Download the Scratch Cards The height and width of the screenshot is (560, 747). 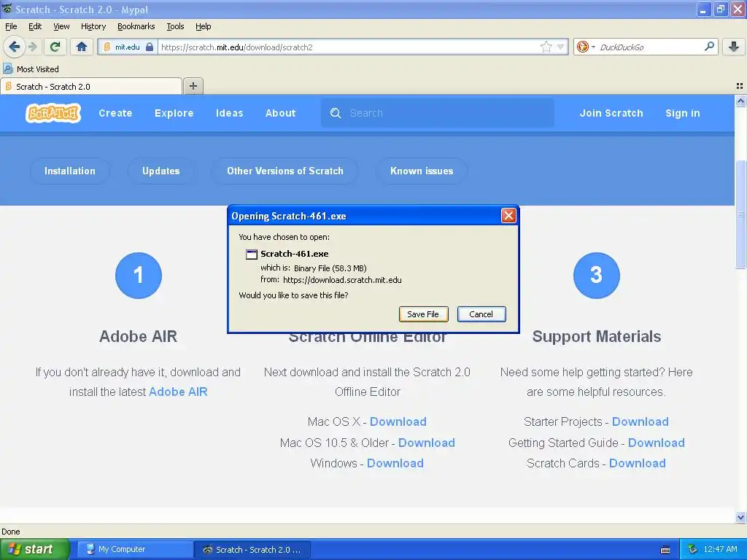click(x=638, y=463)
